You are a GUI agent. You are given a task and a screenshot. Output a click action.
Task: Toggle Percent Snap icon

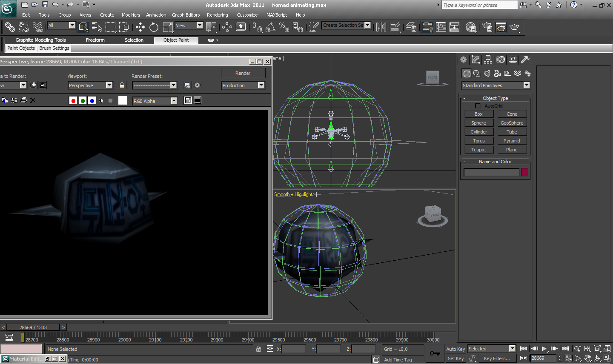284,27
